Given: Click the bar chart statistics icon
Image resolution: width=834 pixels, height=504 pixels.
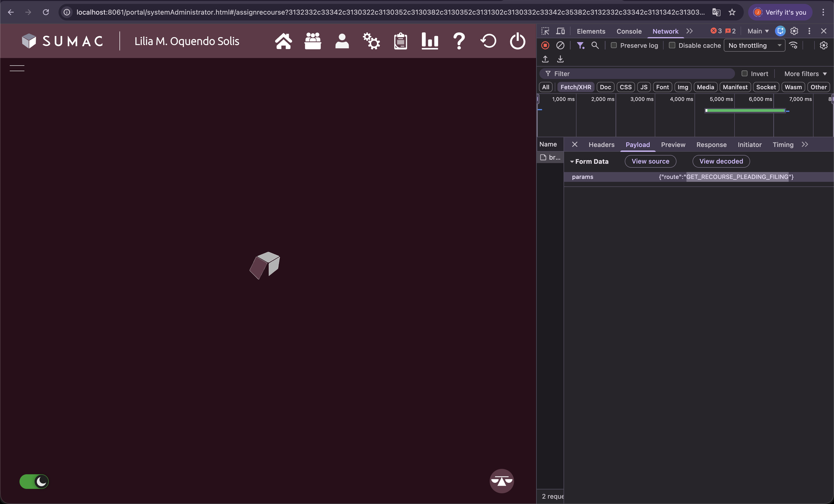Looking at the screenshot, I should tap(430, 41).
